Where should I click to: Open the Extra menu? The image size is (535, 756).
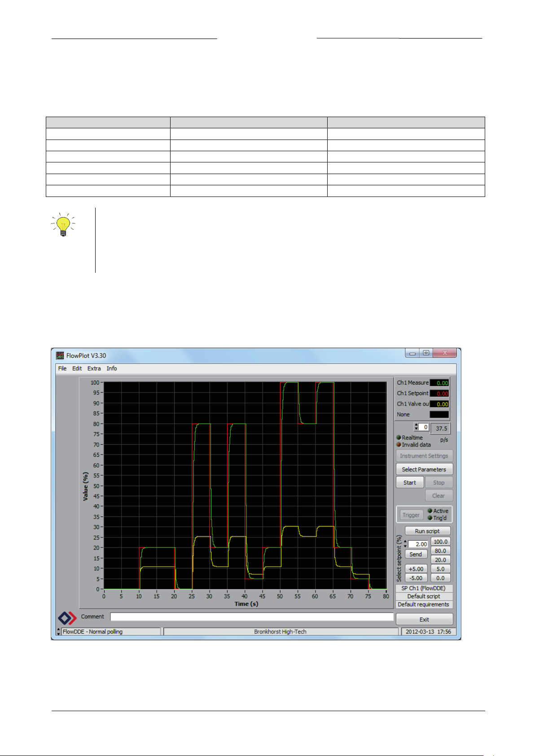(94, 368)
